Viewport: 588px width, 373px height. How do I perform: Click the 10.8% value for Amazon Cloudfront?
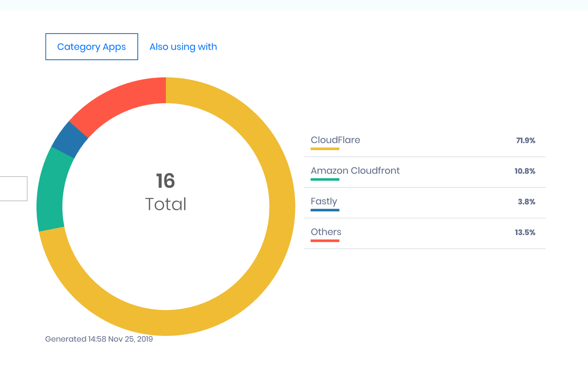(x=525, y=171)
